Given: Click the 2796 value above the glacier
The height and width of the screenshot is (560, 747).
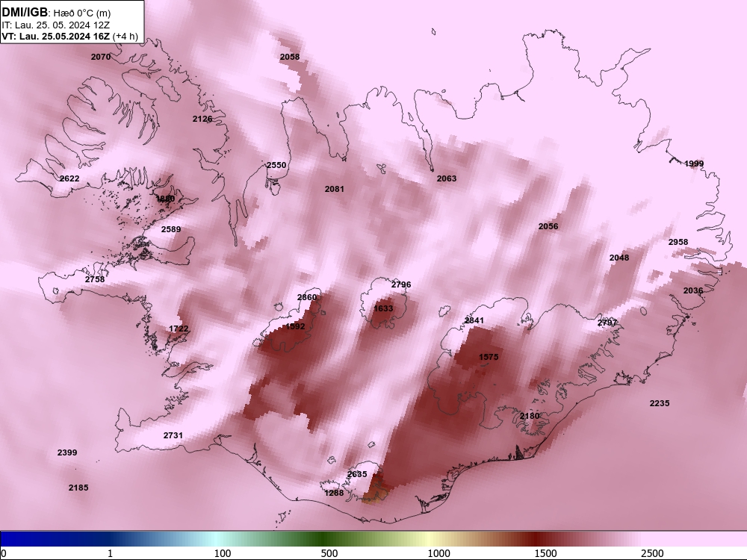Looking at the screenshot, I should (400, 284).
